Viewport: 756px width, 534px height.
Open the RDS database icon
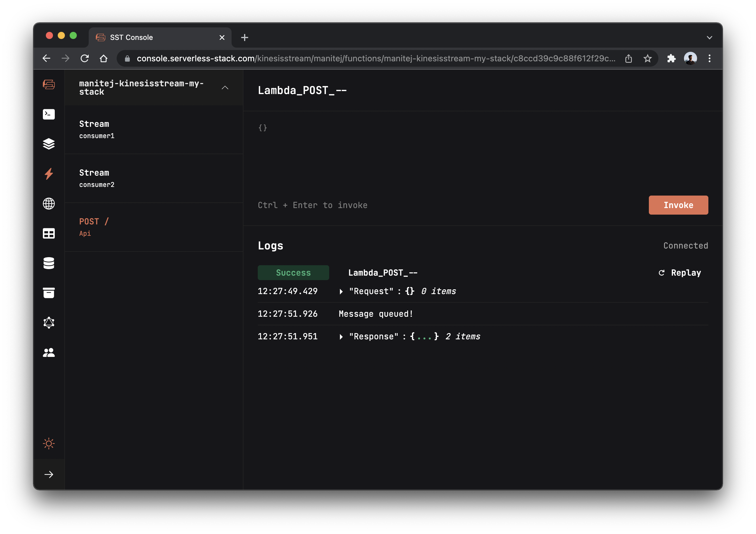coord(49,263)
